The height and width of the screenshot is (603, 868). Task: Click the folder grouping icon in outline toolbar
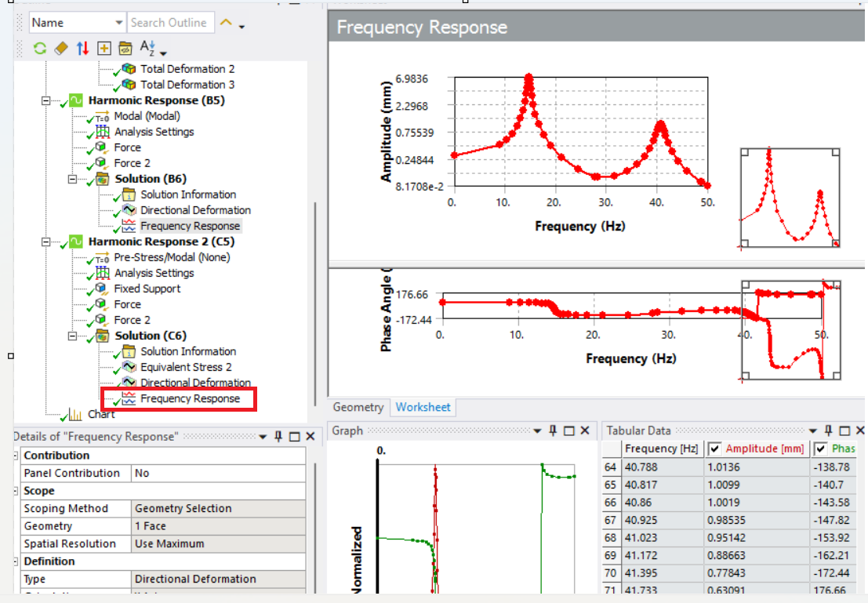[125, 49]
